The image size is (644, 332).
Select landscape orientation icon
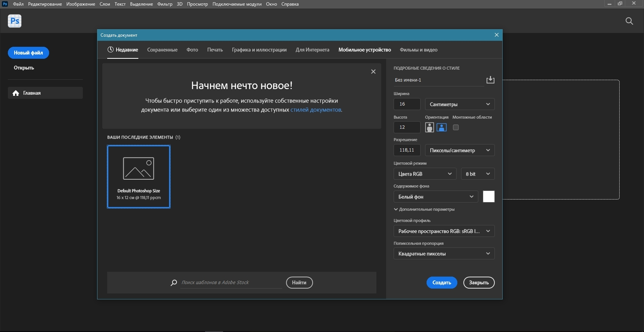click(x=442, y=127)
